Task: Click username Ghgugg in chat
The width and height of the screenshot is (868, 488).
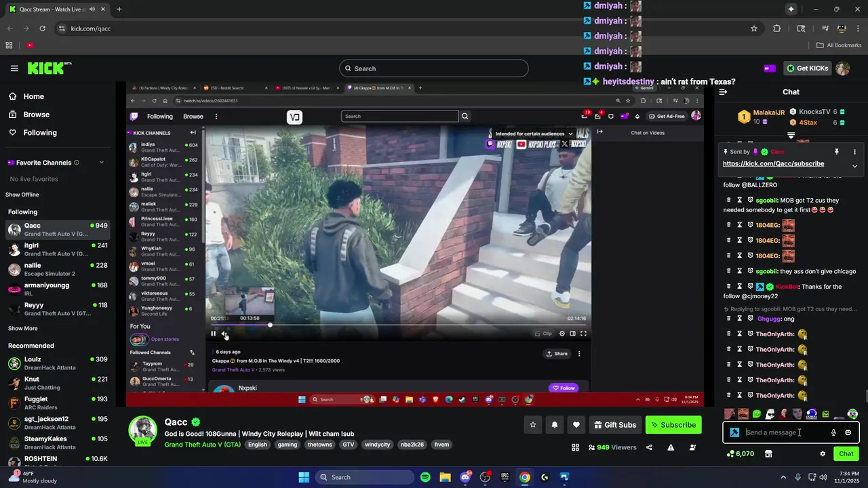Action: point(770,319)
